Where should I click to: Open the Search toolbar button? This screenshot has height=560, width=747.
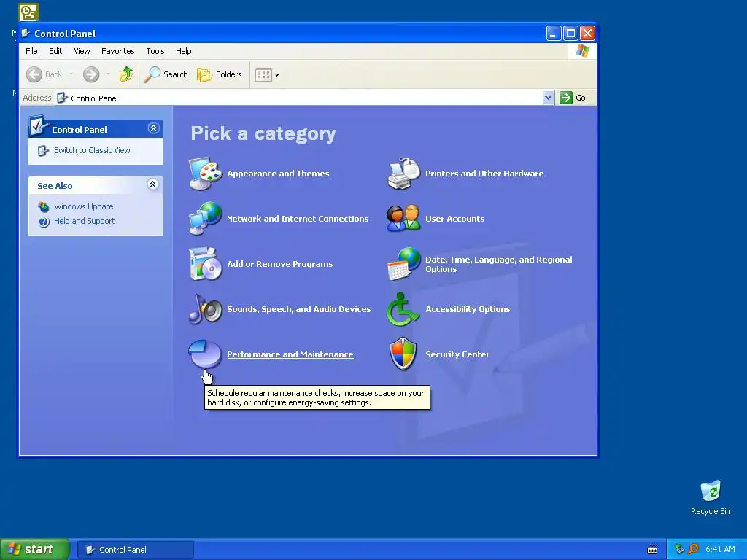[166, 74]
